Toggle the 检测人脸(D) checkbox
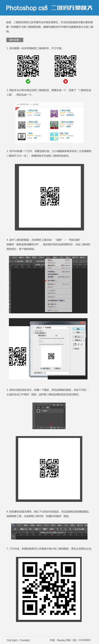 pos(34,331)
